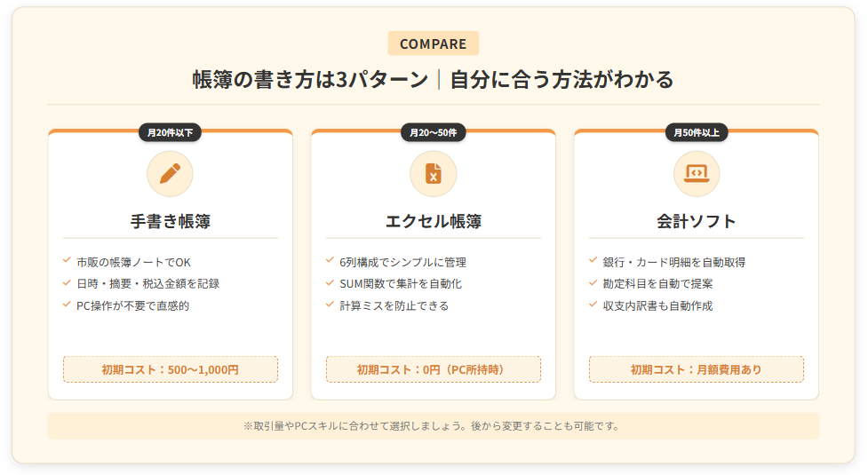Click the footnote about 取引量やPCスキル

pos(433,425)
